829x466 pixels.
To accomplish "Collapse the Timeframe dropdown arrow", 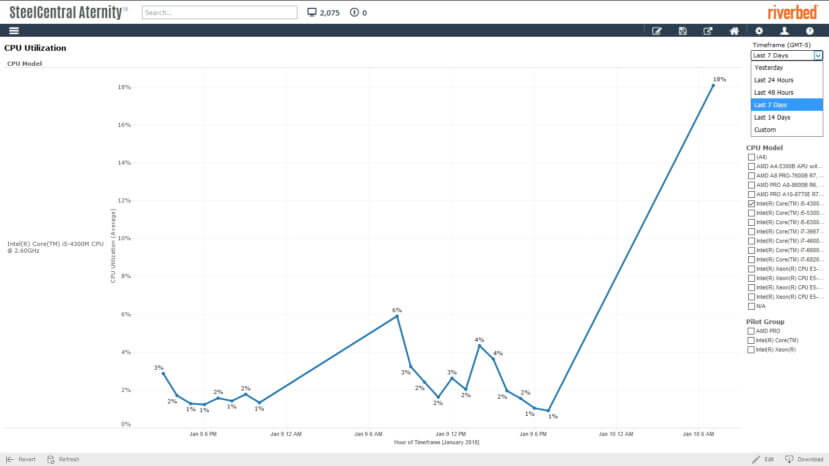I will tap(818, 56).
